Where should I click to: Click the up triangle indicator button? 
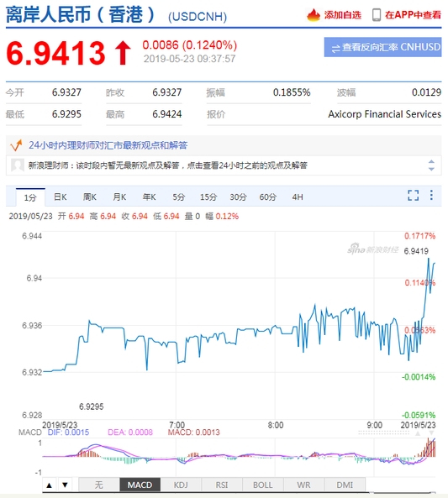point(49,485)
